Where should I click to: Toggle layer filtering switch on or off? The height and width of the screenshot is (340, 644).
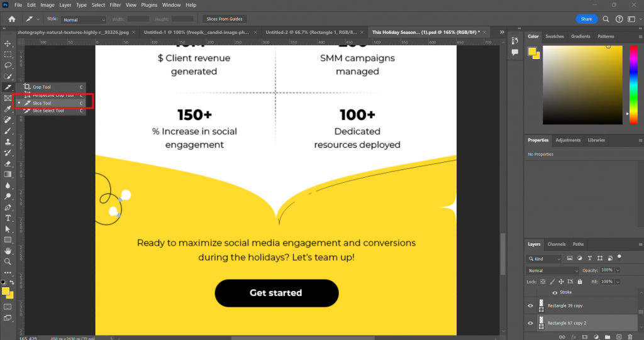click(619, 258)
